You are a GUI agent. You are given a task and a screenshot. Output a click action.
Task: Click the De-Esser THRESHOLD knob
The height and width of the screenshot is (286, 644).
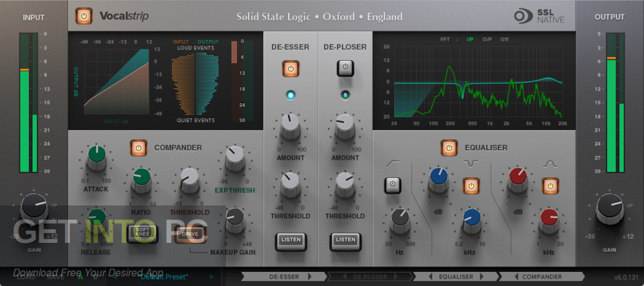[x=290, y=183]
